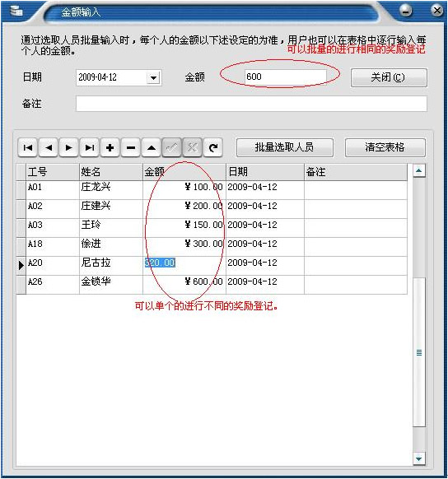Open the 日期 date dropdown arrow

[153, 78]
